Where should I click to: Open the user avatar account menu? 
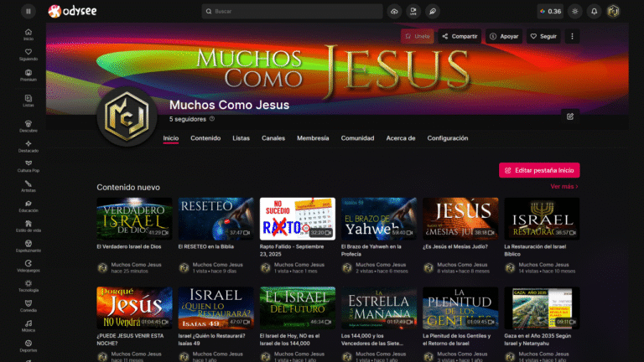pyautogui.click(x=613, y=12)
